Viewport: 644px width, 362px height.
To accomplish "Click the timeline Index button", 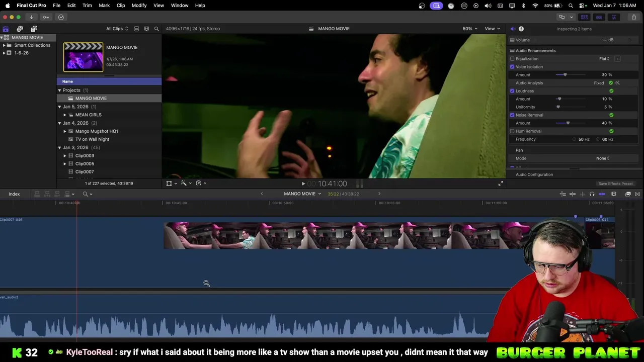I will tap(14, 194).
